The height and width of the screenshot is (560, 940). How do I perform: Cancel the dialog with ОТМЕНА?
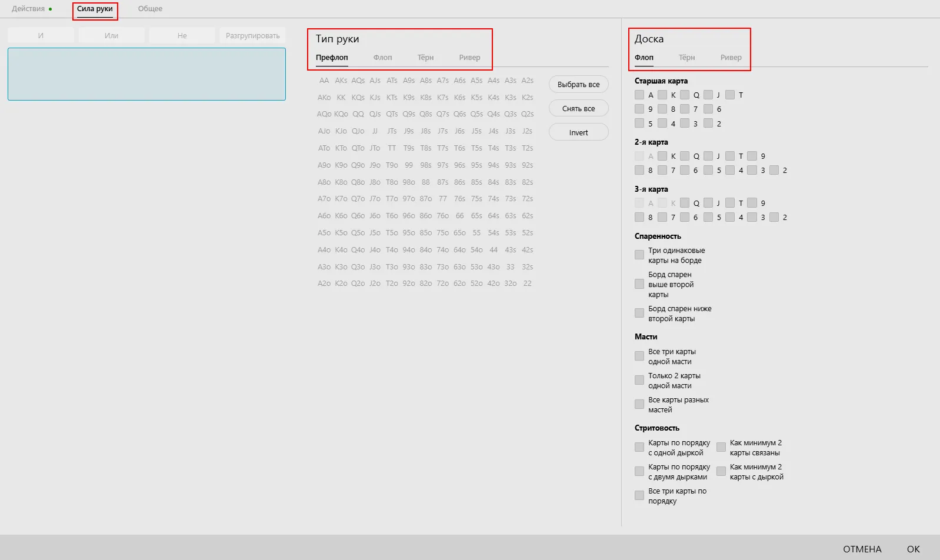(x=862, y=549)
